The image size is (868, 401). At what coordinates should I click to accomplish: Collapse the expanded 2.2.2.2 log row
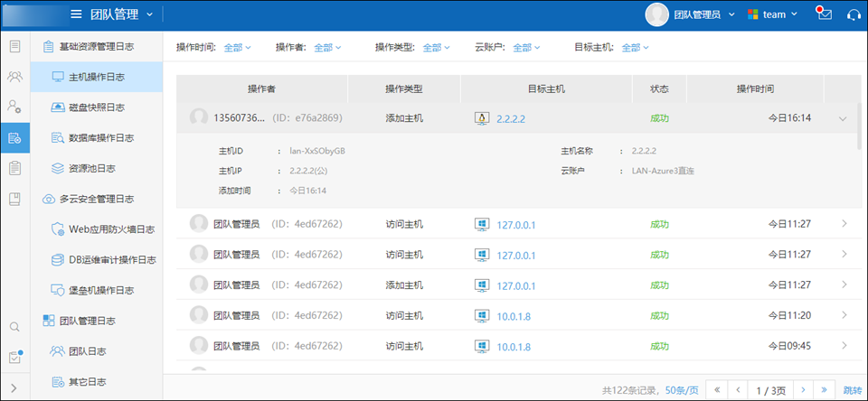click(x=843, y=118)
